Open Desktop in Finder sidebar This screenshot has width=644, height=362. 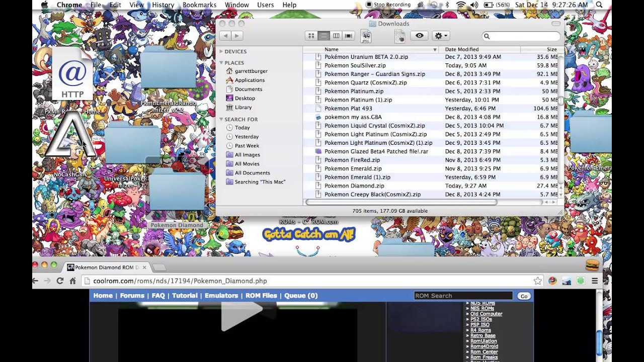pos(240,98)
